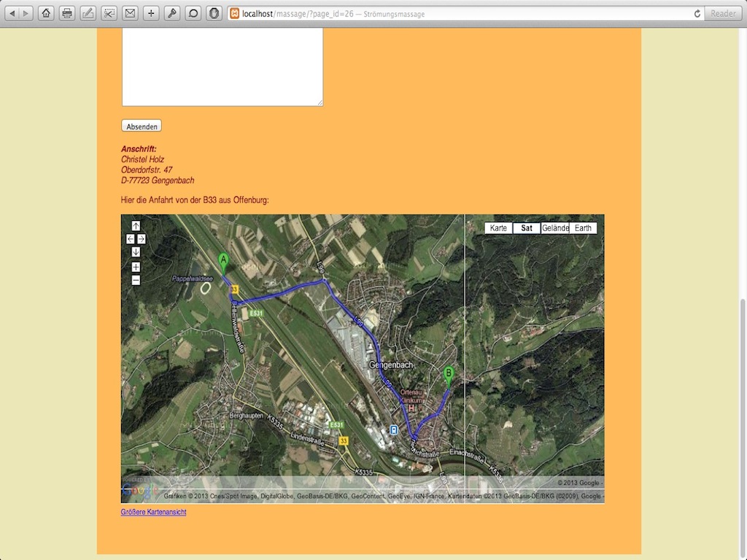Submit the form with Absenden
The image size is (747, 560).
click(142, 126)
